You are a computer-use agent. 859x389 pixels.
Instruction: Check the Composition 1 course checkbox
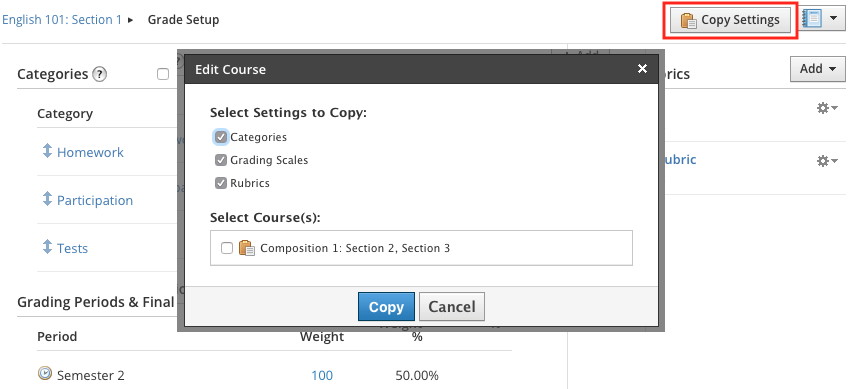(227, 248)
